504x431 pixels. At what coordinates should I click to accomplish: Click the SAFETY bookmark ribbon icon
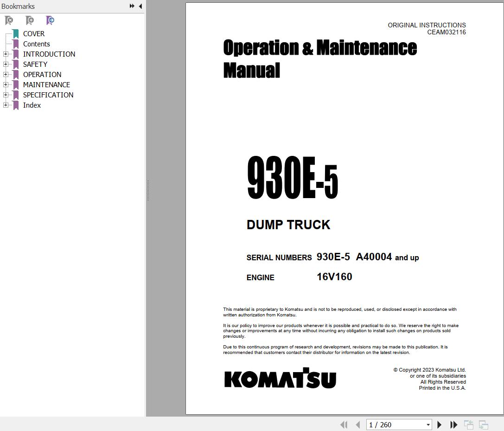click(16, 64)
